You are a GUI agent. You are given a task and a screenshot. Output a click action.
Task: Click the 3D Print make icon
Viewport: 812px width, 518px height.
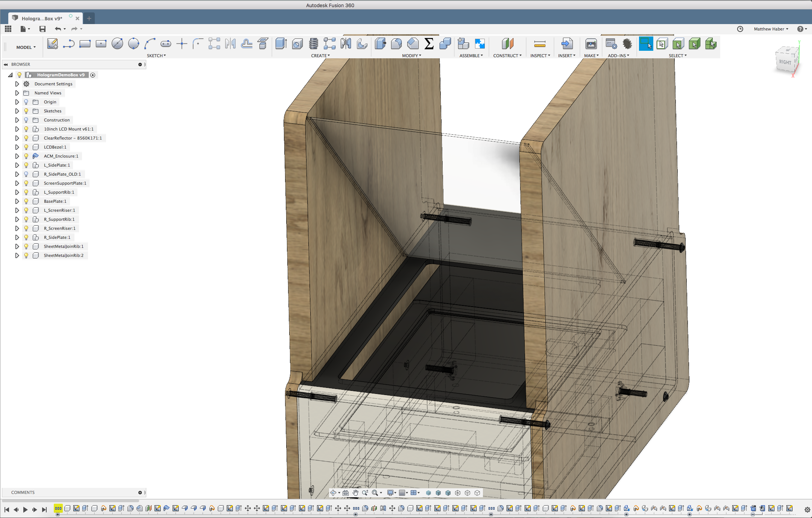point(591,44)
